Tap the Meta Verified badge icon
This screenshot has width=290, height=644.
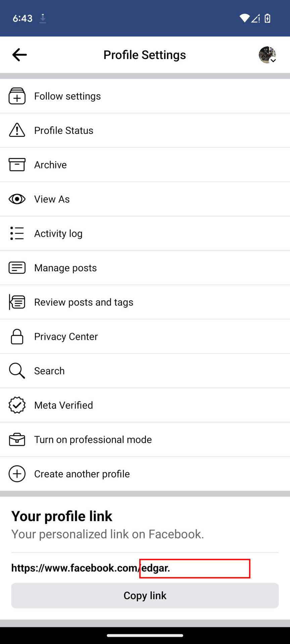click(17, 405)
